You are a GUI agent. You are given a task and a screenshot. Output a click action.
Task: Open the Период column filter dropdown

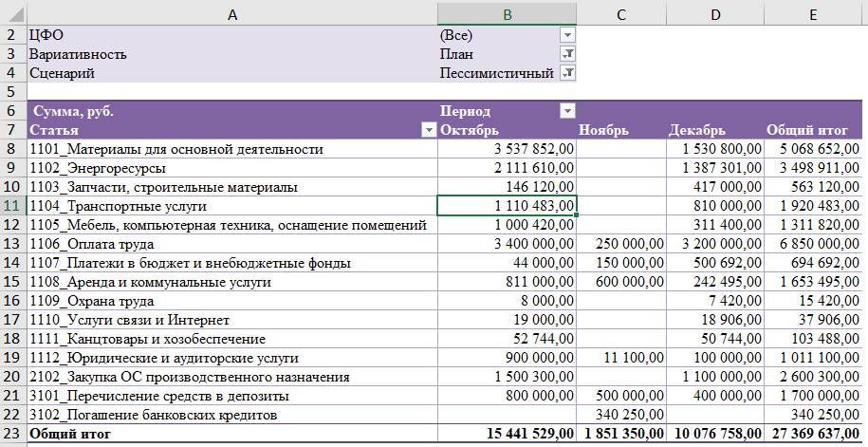point(567,111)
